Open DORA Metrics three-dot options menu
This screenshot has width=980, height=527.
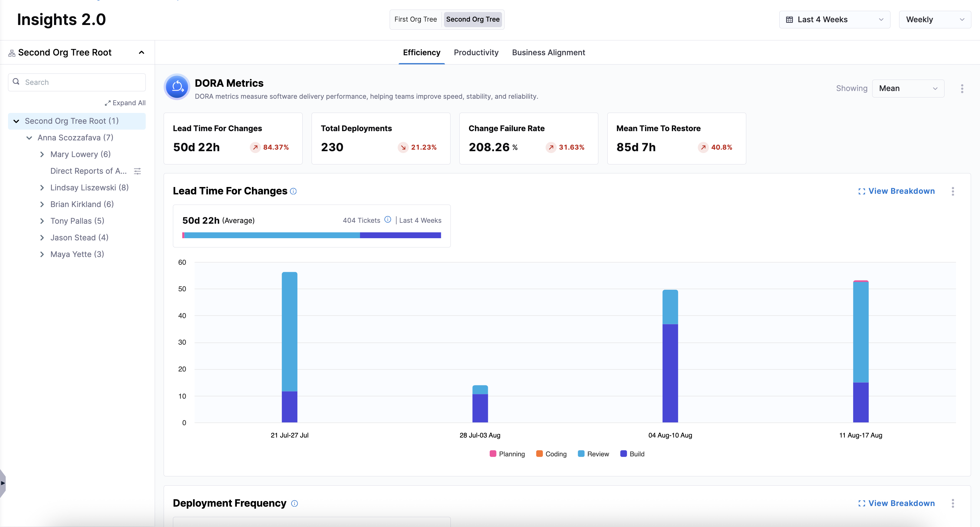coord(962,89)
